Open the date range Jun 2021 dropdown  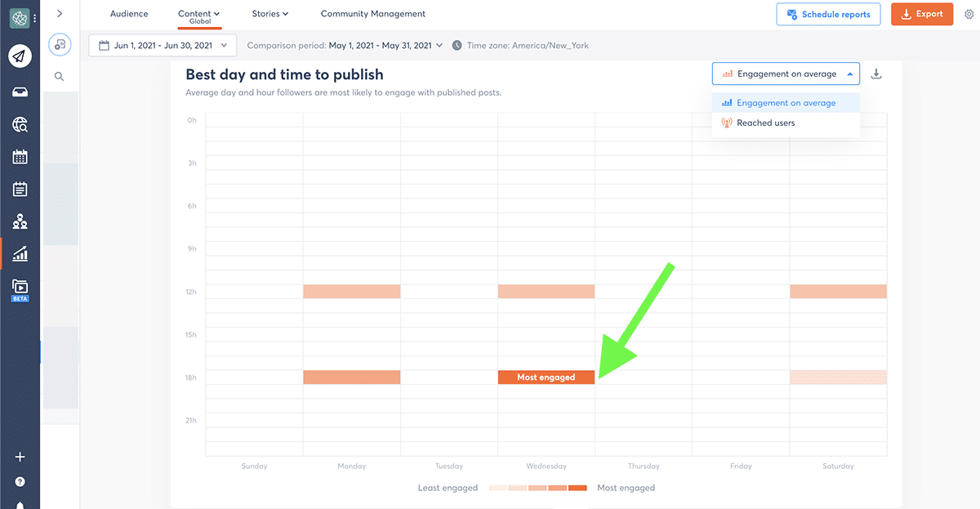[163, 46]
